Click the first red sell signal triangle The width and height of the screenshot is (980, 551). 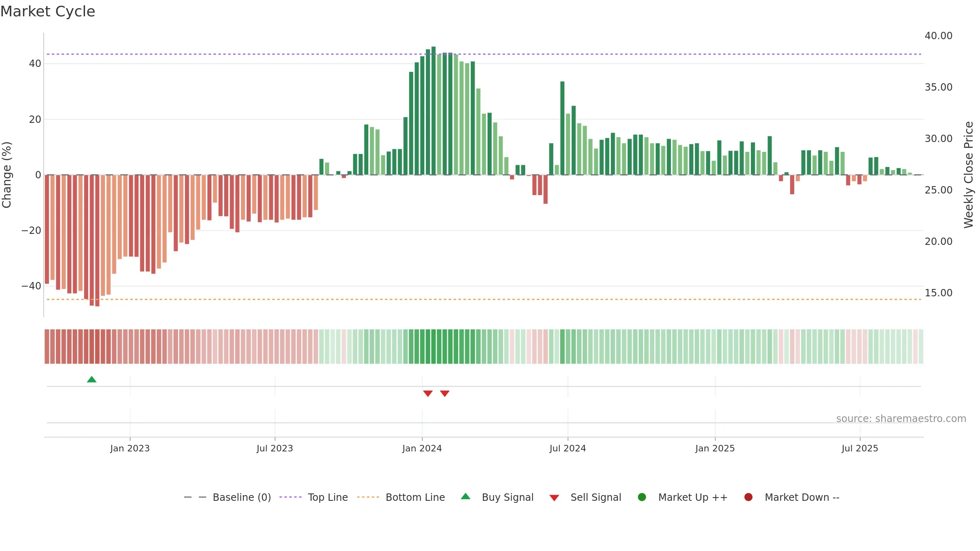point(428,393)
